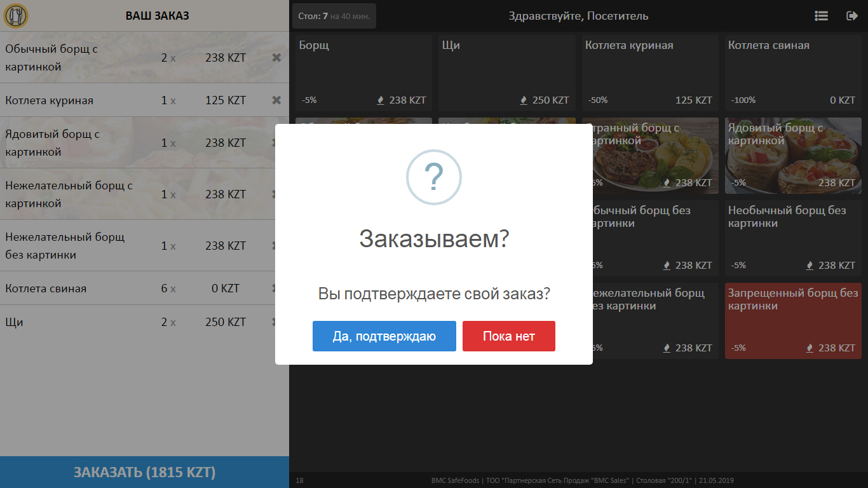The image size is (868, 488).
Task: Open the Ядовитый борщ с картинкой photo card
Action: 793,156
